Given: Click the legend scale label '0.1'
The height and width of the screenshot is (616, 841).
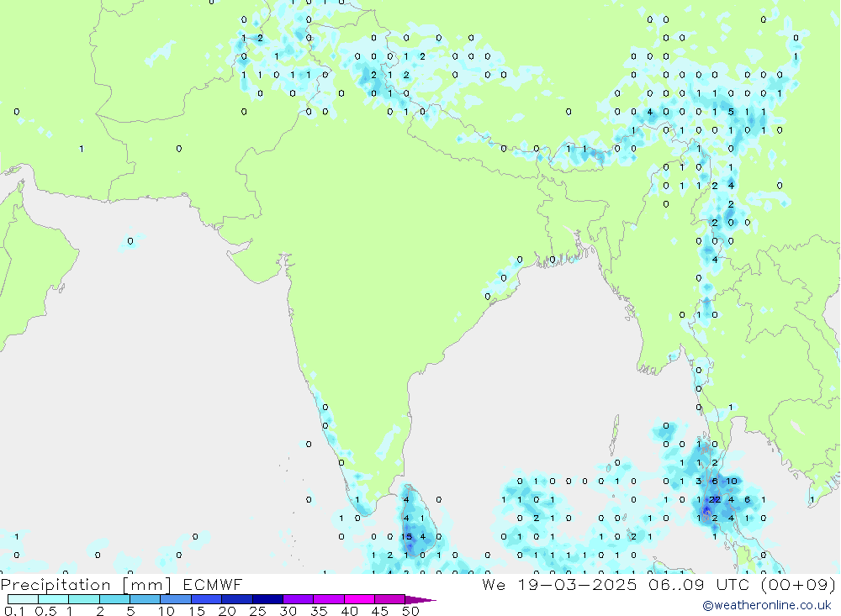Looking at the screenshot, I should click(x=14, y=611).
